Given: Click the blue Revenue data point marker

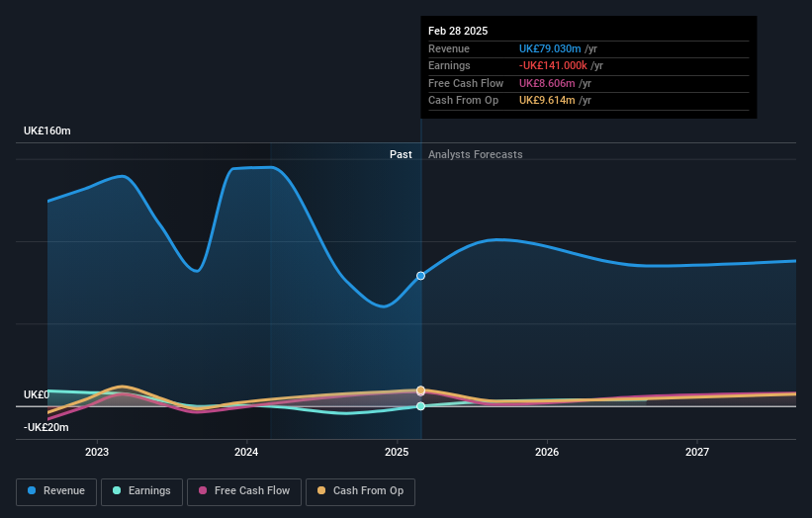Looking at the screenshot, I should (x=420, y=276).
